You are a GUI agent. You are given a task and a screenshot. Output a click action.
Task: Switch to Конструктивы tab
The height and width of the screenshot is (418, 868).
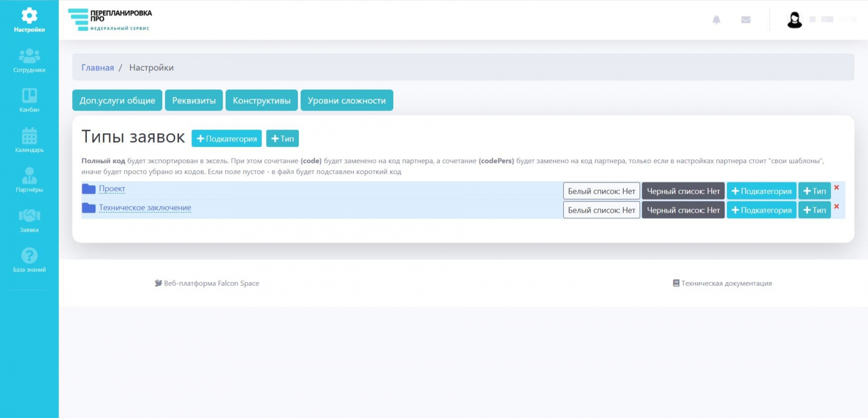[x=261, y=100]
